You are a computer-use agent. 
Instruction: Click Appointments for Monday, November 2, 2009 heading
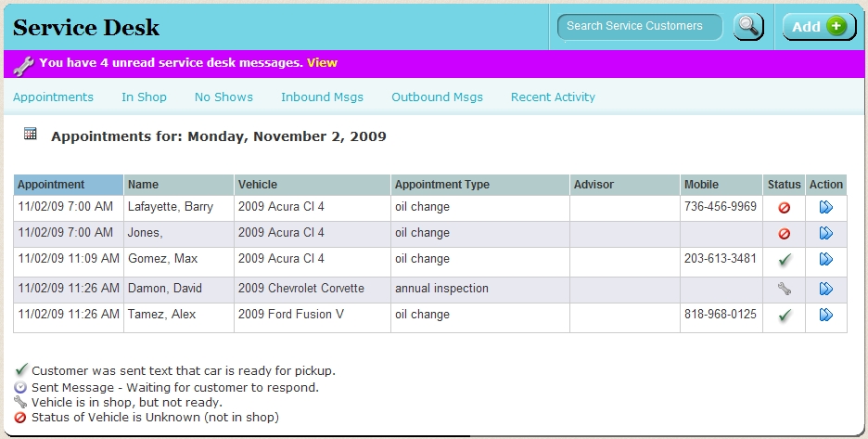pos(219,136)
